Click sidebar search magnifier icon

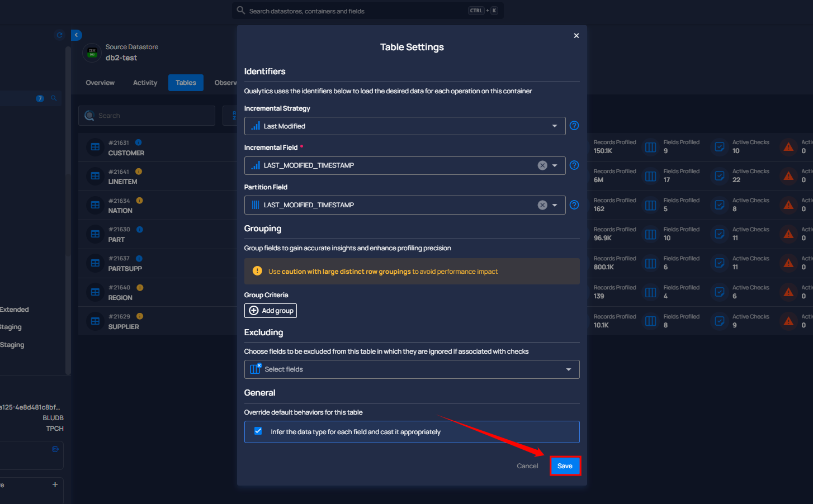coord(54,98)
